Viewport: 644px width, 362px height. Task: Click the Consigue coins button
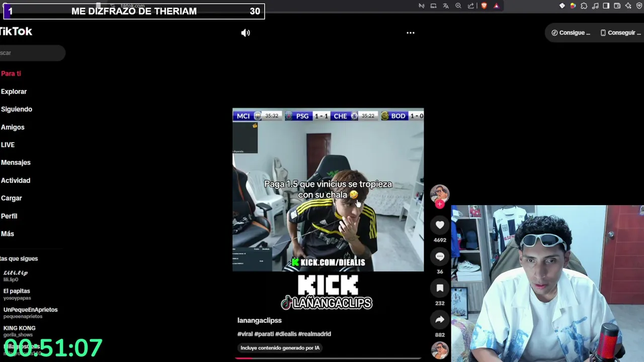coord(571,33)
